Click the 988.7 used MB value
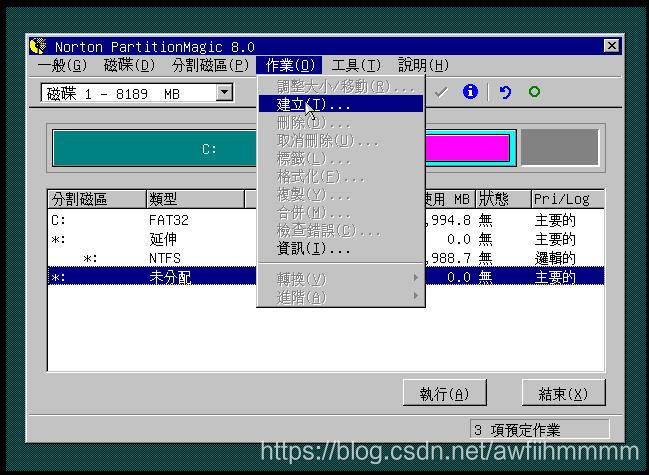 point(449,258)
